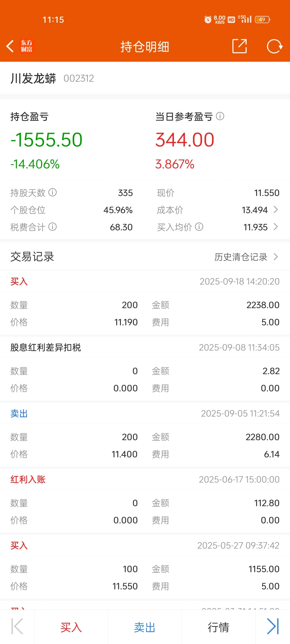This screenshot has height=644, width=290.
Task: Jump to first stock arrow icon
Action: coord(17,627)
